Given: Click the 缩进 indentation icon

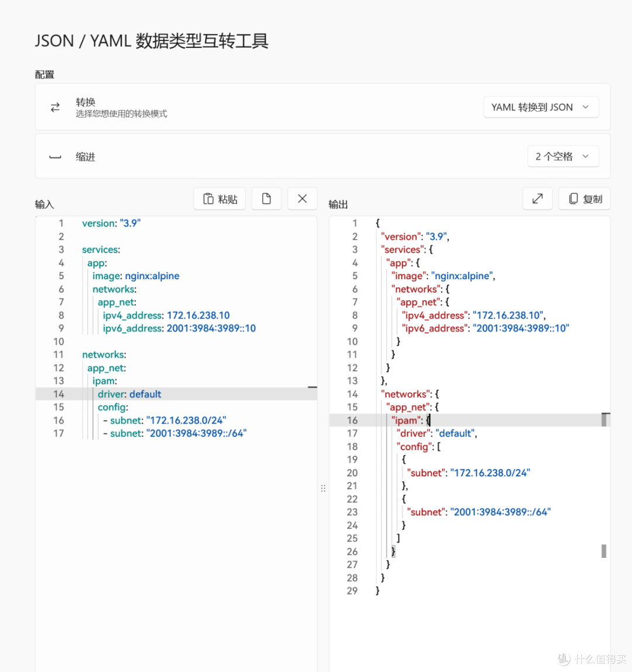Looking at the screenshot, I should click(x=55, y=157).
